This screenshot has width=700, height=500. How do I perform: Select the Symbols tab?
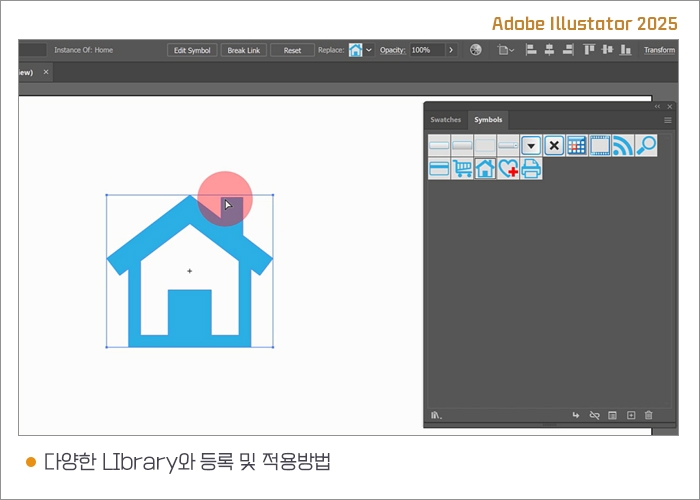pyautogui.click(x=488, y=120)
